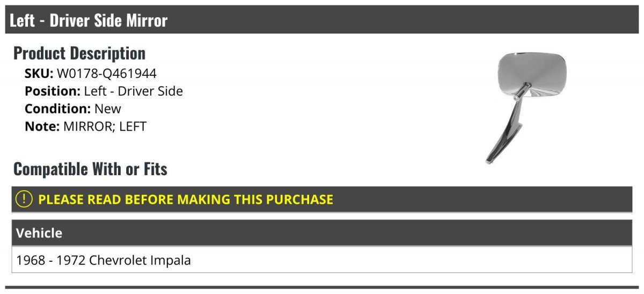
Task: Click the SKU label
Action: coord(39,73)
